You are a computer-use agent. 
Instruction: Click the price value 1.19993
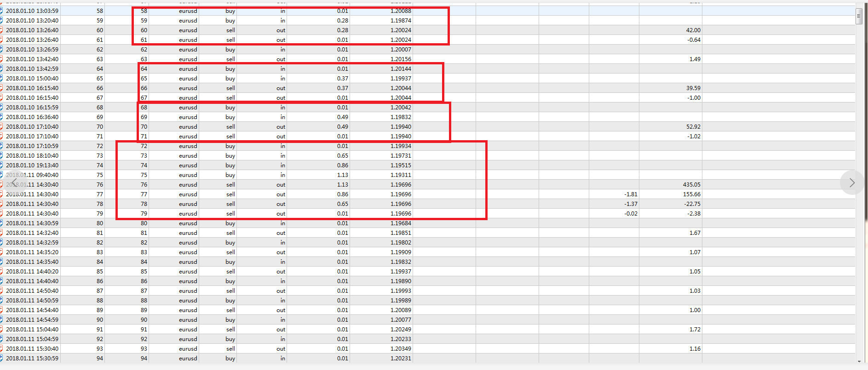pyautogui.click(x=401, y=290)
